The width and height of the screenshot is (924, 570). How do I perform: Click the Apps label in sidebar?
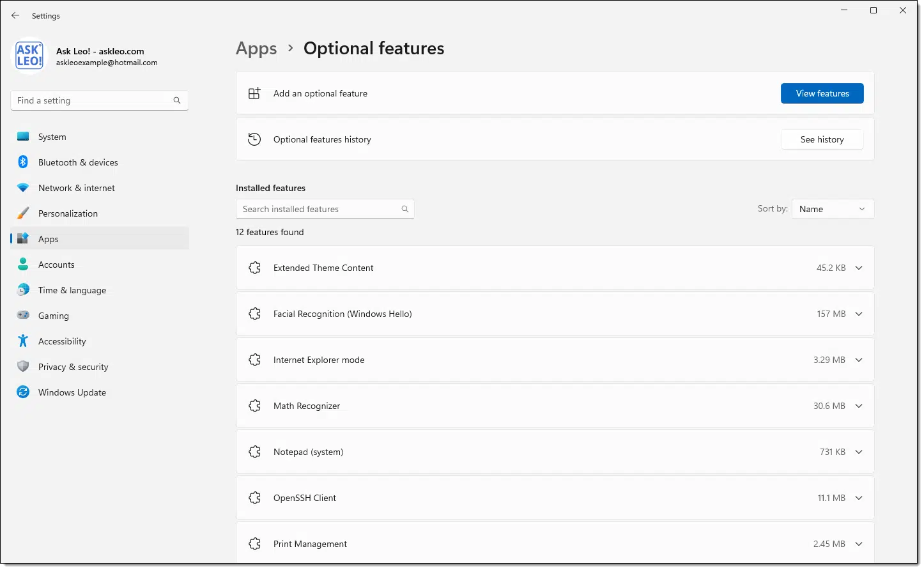click(x=49, y=239)
